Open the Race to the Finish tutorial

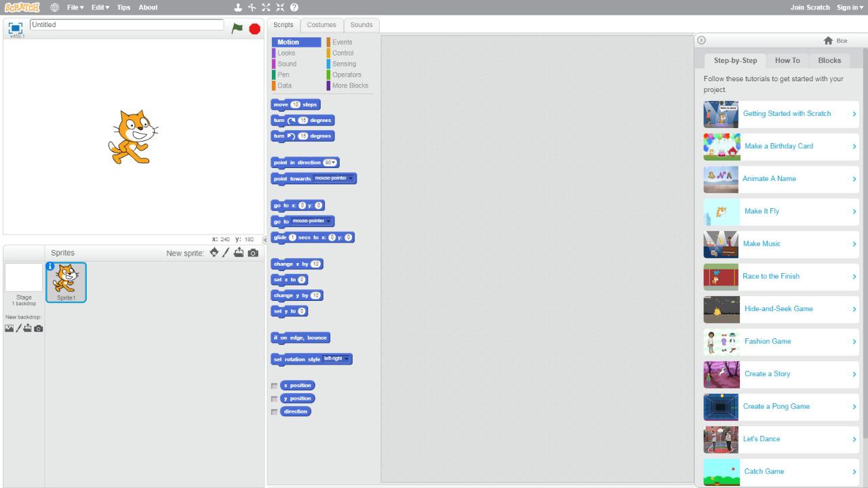(x=781, y=277)
